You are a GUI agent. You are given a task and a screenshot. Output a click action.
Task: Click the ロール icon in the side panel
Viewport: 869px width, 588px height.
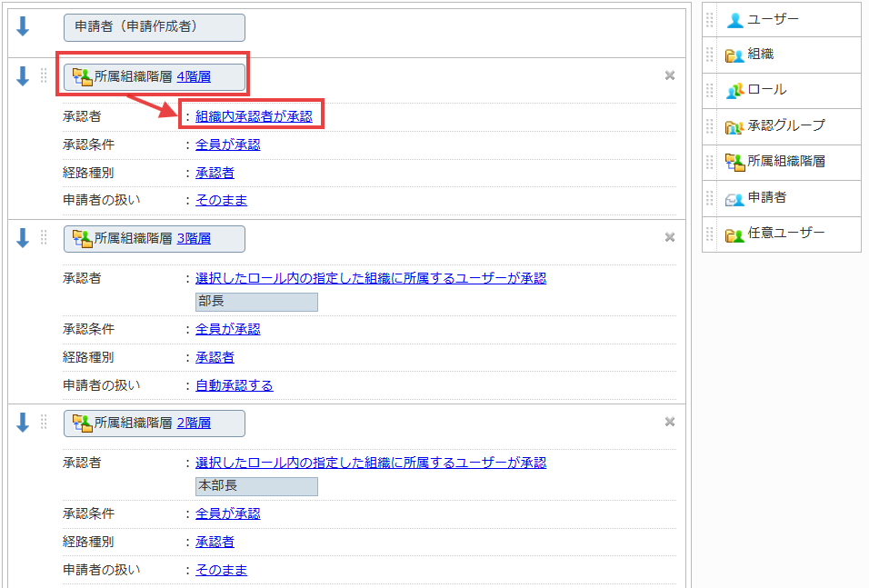point(734,90)
